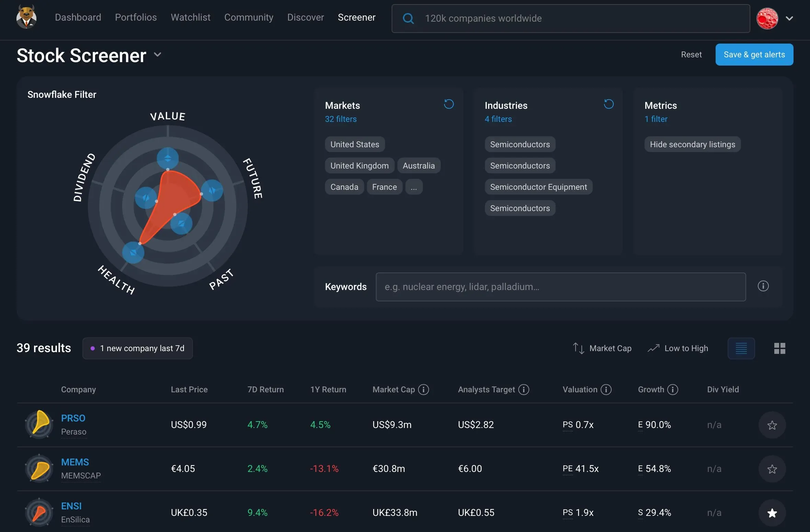
Task: Add PRSO to watchlist via star
Action: click(772, 425)
